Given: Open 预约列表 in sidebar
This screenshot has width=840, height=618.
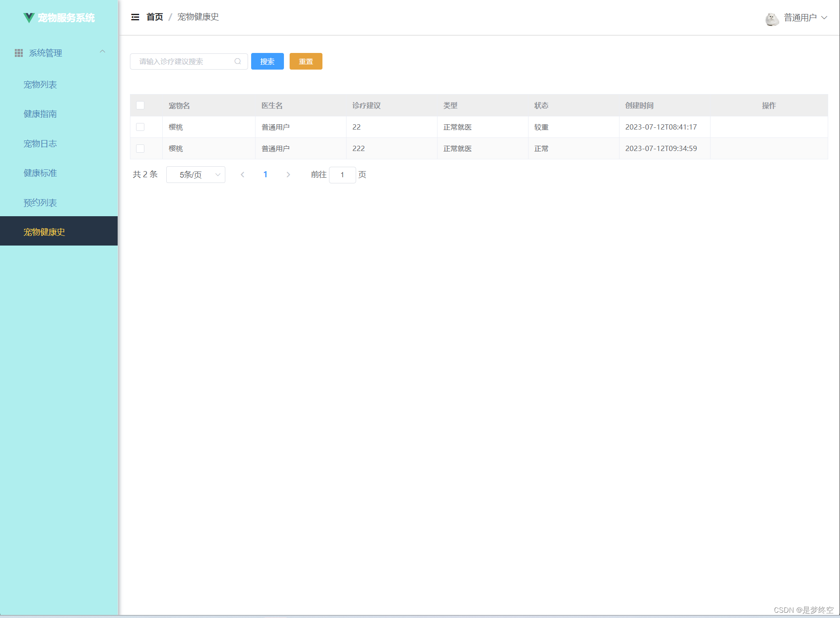Looking at the screenshot, I should point(40,203).
